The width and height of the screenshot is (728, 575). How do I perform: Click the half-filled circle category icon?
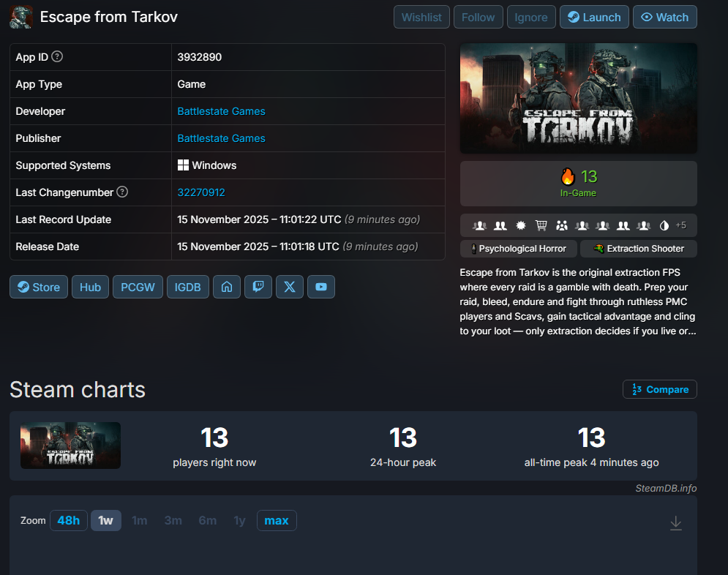pos(664,225)
